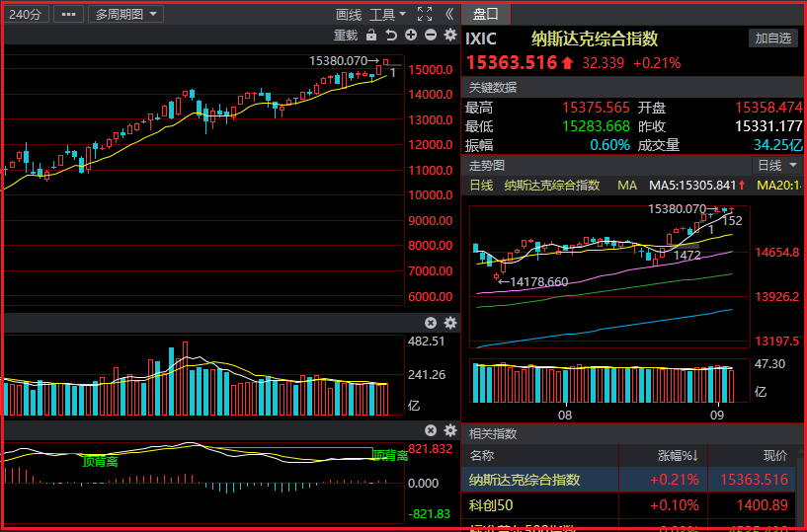Click the 名称 column header
The width and height of the screenshot is (807, 532).
(x=481, y=456)
